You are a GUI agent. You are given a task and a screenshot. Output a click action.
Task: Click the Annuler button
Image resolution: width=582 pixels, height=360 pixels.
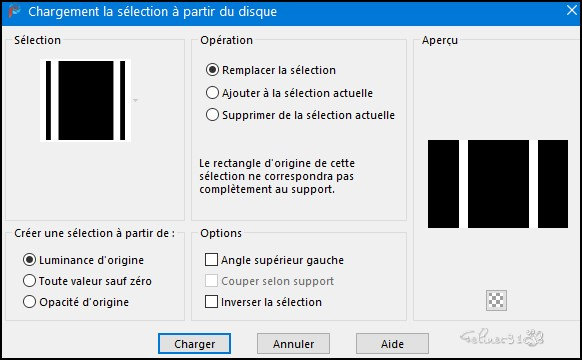(x=293, y=344)
